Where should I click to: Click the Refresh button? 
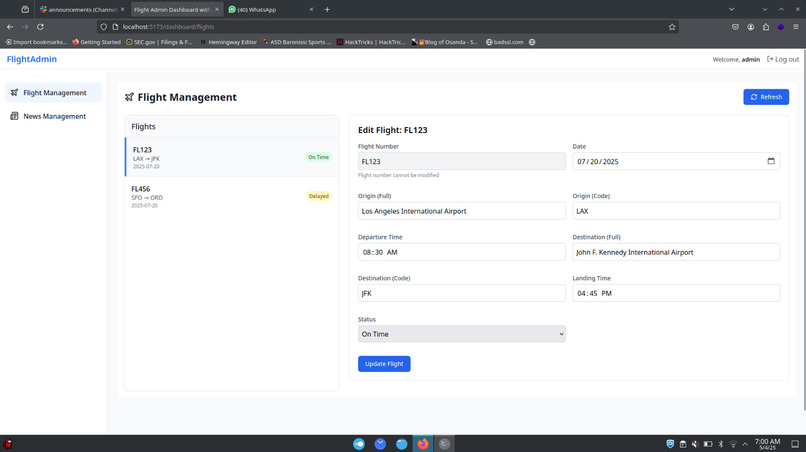coord(766,97)
